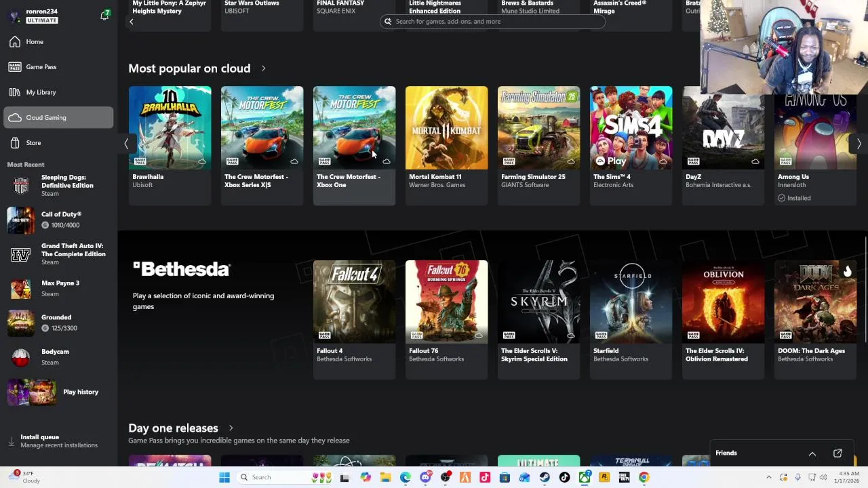Screen dimensions: 868x488
Task: Expand Friends panel chevron
Action: coord(812,453)
